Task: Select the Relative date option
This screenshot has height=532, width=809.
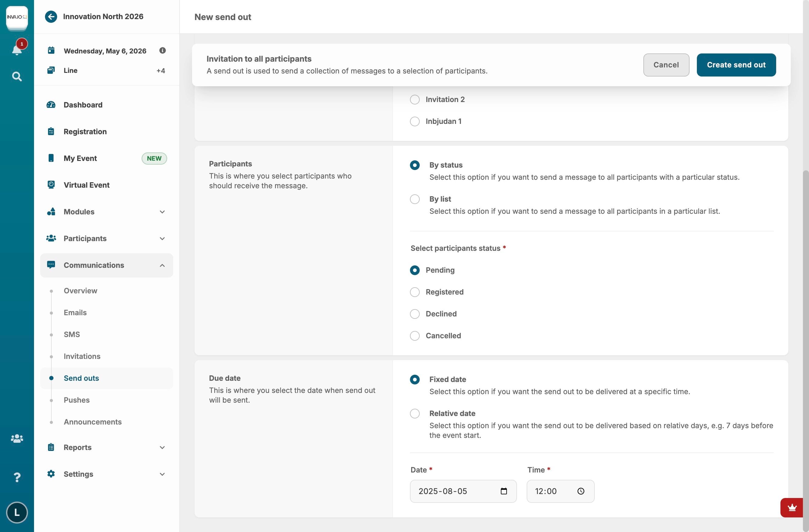Action: (415, 414)
